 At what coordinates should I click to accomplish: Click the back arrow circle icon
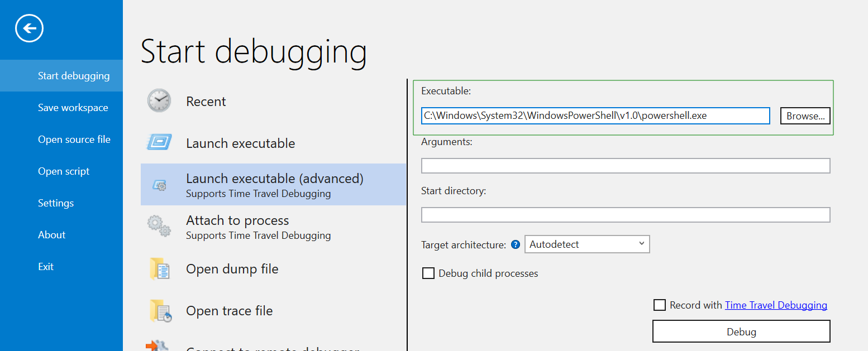click(x=29, y=28)
